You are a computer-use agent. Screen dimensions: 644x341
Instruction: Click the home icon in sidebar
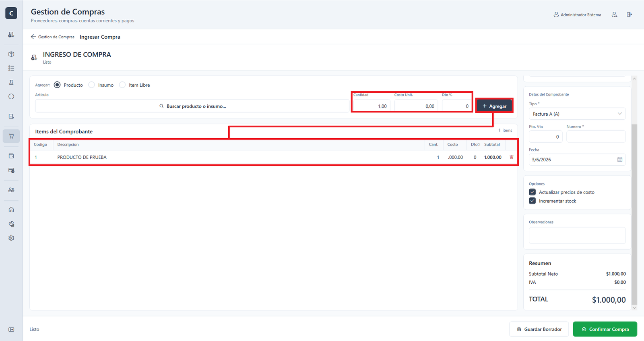11,210
